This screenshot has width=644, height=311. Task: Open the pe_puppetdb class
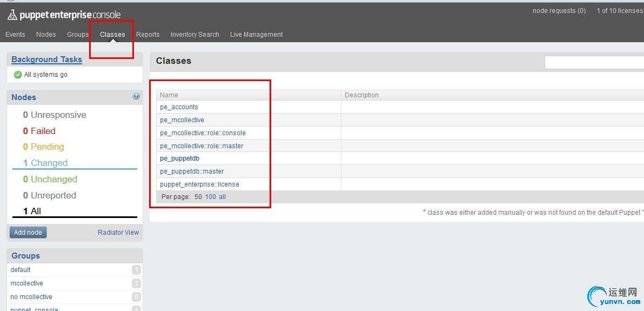(179, 158)
